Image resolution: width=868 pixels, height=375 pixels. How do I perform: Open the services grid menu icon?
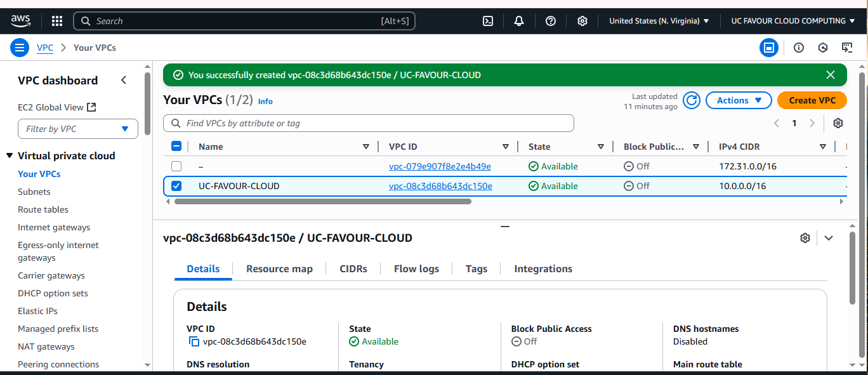click(x=57, y=21)
